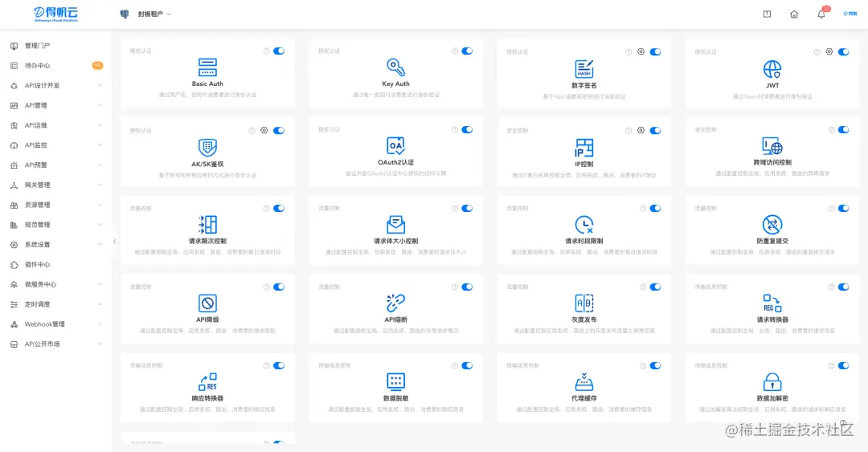Click the 跨域访问控制 plugin icon

coord(772,146)
